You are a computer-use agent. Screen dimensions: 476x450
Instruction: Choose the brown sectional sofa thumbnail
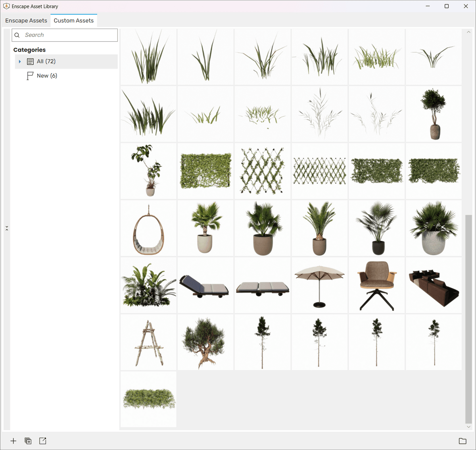pos(434,285)
